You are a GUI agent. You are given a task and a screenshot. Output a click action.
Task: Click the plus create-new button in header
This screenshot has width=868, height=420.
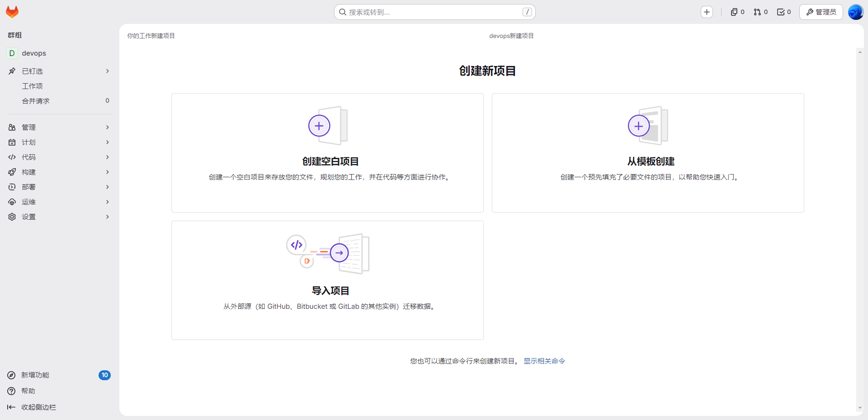707,12
